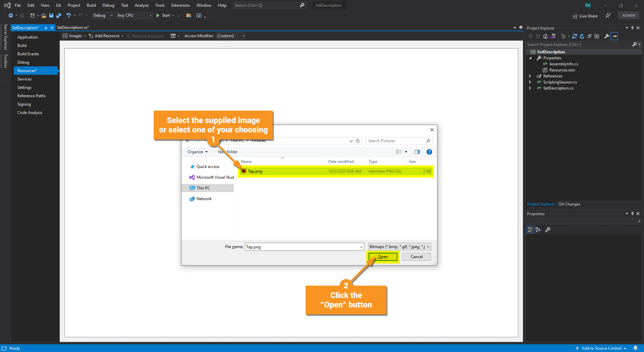Expand the References node
Viewport: 644px width, 352px height.
coord(530,76)
